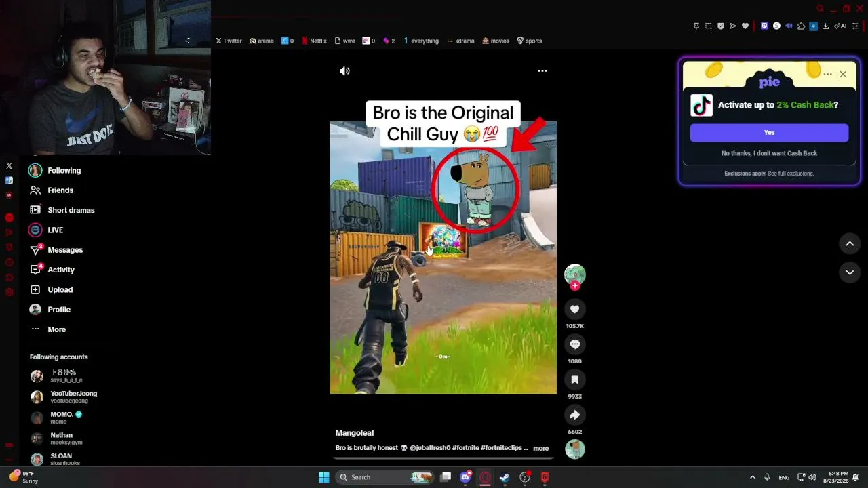Image resolution: width=868 pixels, height=488 pixels.
Task: Open the spinning sound disc for this video
Action: 575,449
